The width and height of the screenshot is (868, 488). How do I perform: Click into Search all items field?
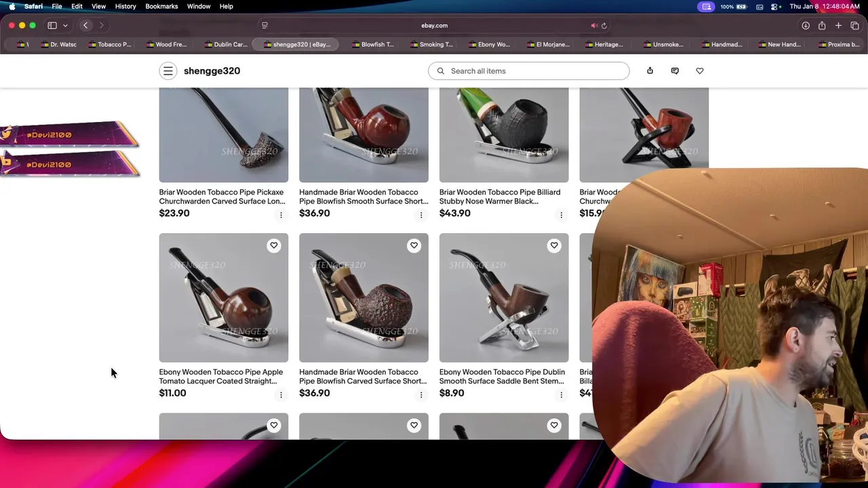tap(528, 70)
